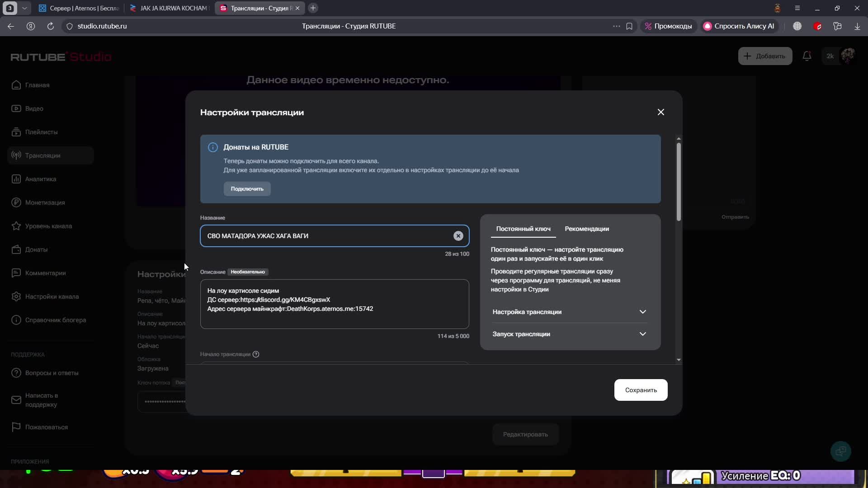Screen dimensions: 868x488
Task: Click the Комментарии speech bubble icon
Action: tap(16, 273)
